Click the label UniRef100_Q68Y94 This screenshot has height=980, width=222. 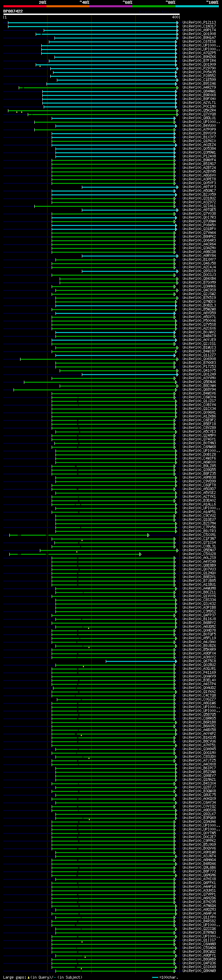[199, 390]
